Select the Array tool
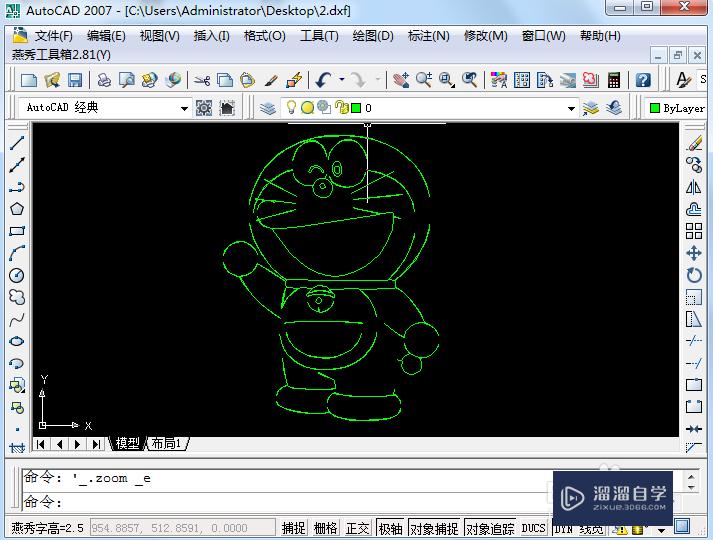The width and height of the screenshot is (713, 540). 694,231
